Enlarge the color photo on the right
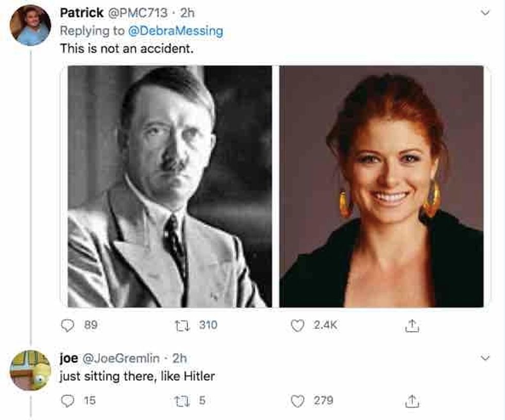The width and height of the screenshot is (505, 420). coord(381,187)
